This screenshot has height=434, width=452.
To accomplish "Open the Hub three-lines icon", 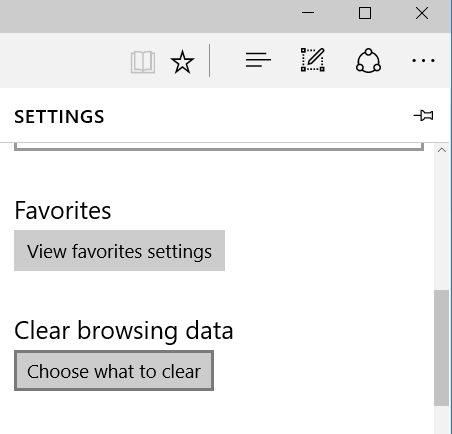I will (258, 60).
